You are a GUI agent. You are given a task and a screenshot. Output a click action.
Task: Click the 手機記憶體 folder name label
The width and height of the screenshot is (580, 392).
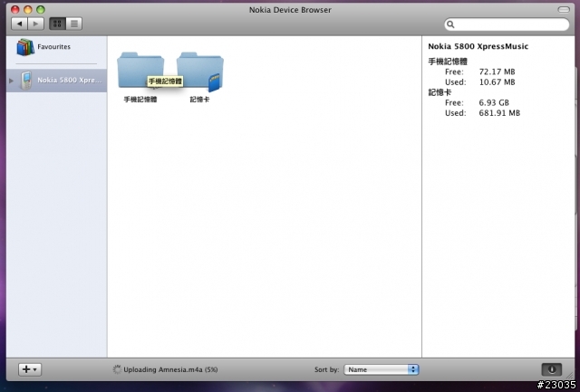[x=140, y=100]
